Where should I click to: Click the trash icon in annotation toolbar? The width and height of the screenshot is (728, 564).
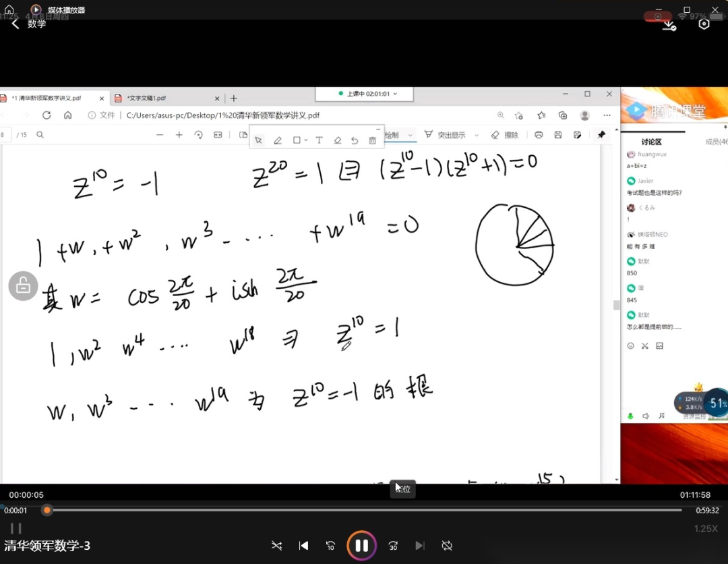[372, 140]
